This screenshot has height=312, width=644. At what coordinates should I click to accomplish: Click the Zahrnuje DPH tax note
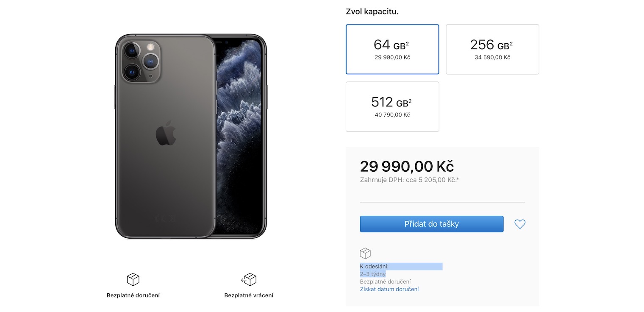(x=409, y=180)
